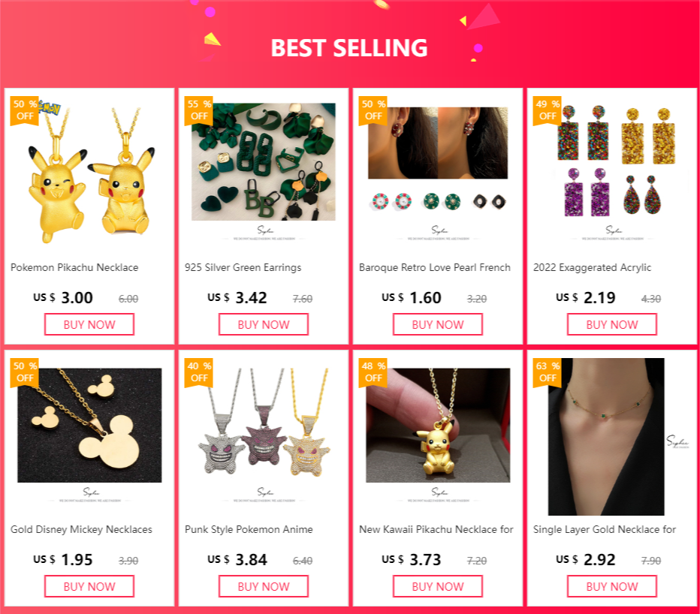Open the 925 Silver Green Earrings title link
This screenshot has height=614, width=700.
[x=243, y=268]
